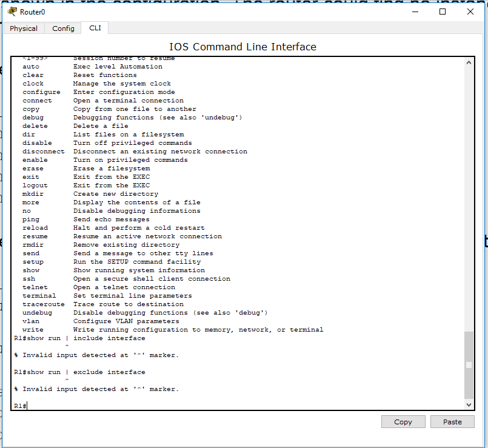Click the 'Show running system information' description
The width and height of the screenshot is (488, 448).
[139, 270]
